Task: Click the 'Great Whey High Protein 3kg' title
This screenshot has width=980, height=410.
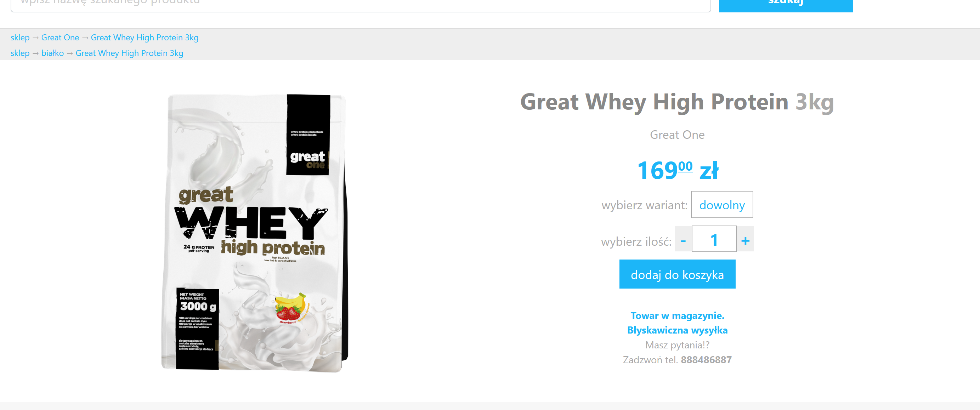Action: (x=677, y=102)
